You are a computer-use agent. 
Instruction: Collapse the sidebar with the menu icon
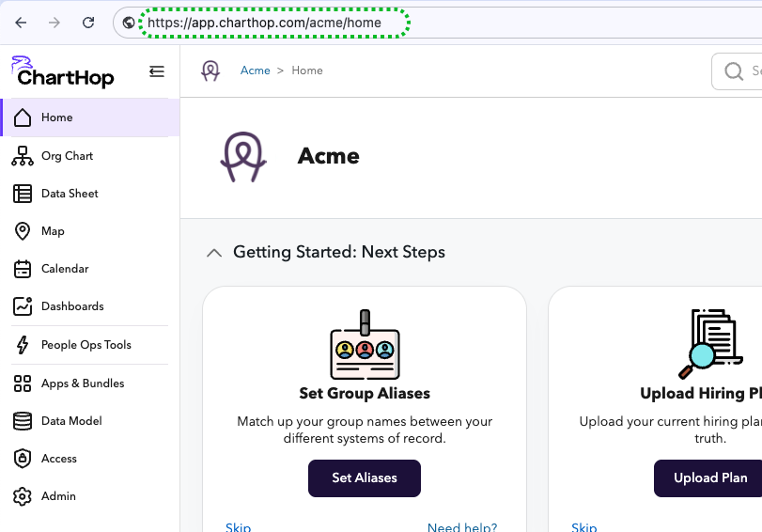point(157,71)
